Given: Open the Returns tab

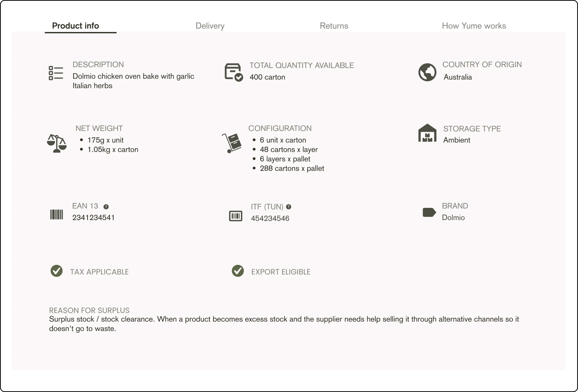Looking at the screenshot, I should pos(334,26).
